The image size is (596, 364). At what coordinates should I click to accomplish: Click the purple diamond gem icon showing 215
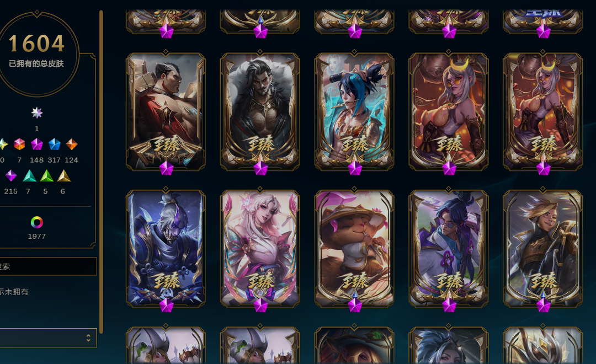point(10,175)
